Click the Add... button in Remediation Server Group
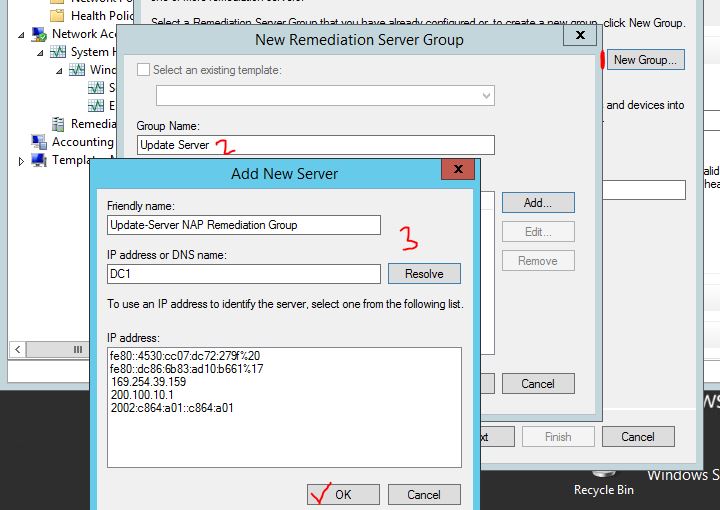This screenshot has width=720, height=510. 538,202
